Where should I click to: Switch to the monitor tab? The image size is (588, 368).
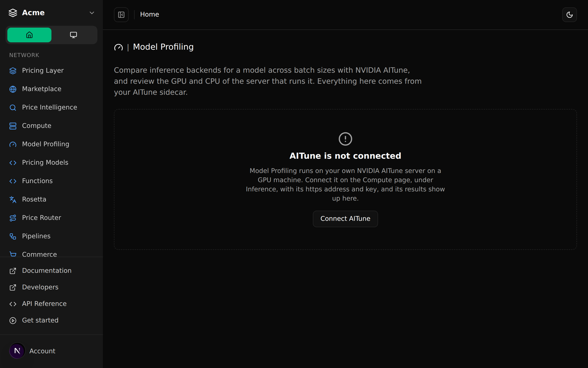tap(73, 35)
